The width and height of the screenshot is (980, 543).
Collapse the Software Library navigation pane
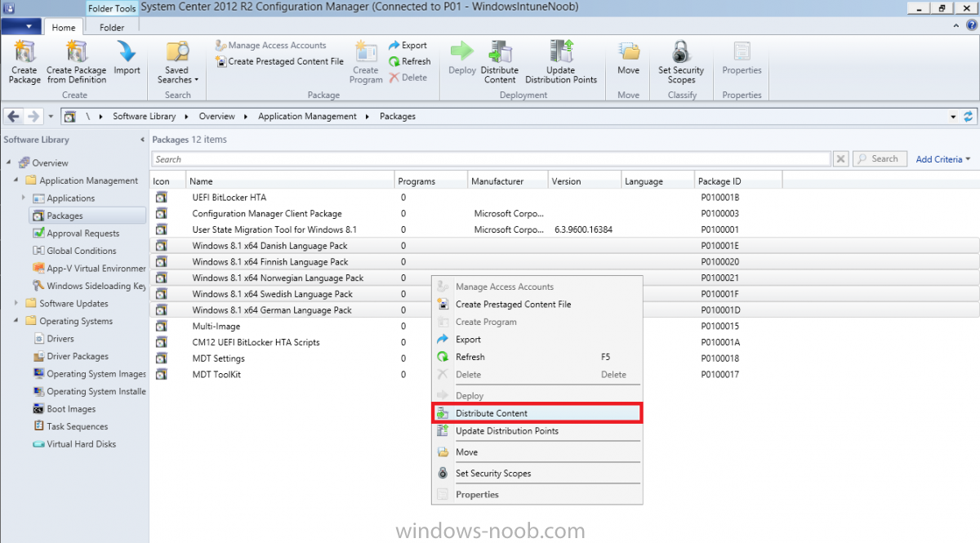143,140
